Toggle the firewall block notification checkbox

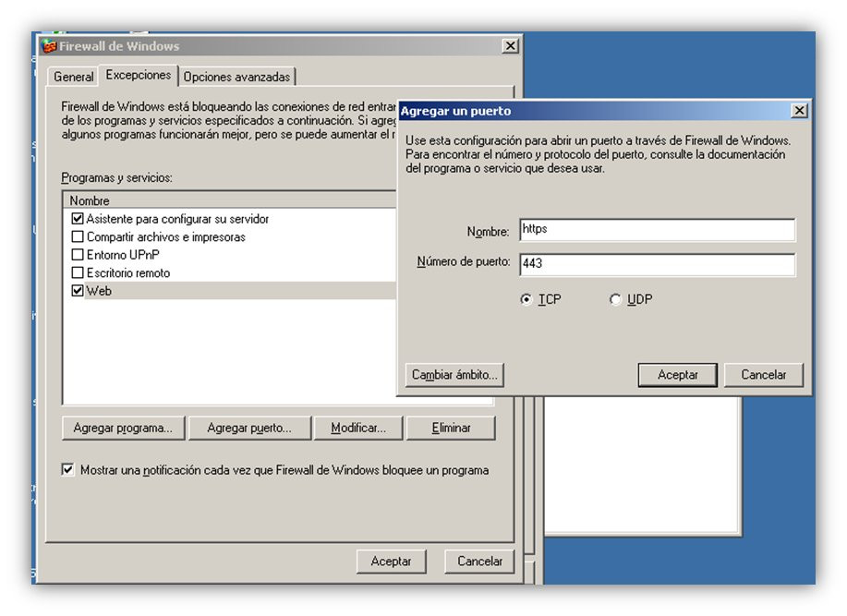point(67,470)
